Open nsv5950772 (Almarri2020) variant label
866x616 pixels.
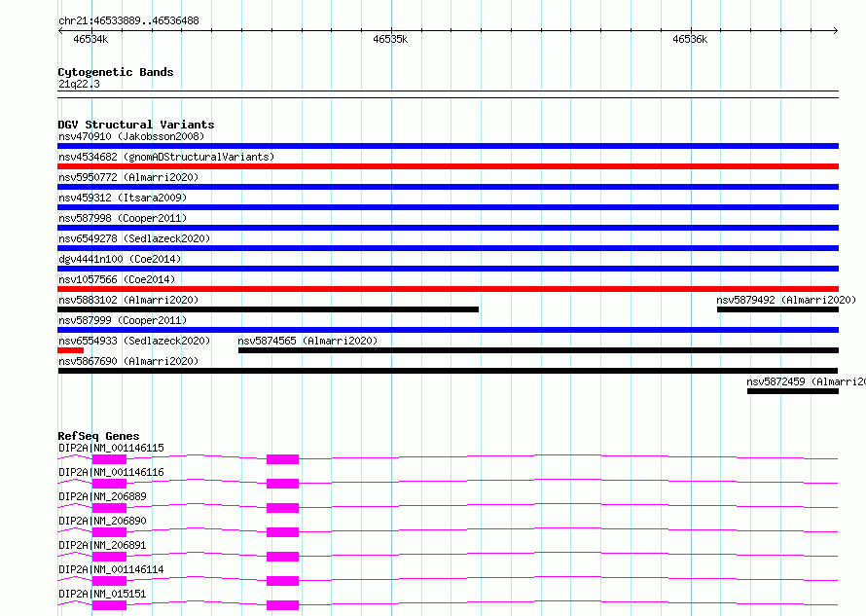click(x=128, y=177)
